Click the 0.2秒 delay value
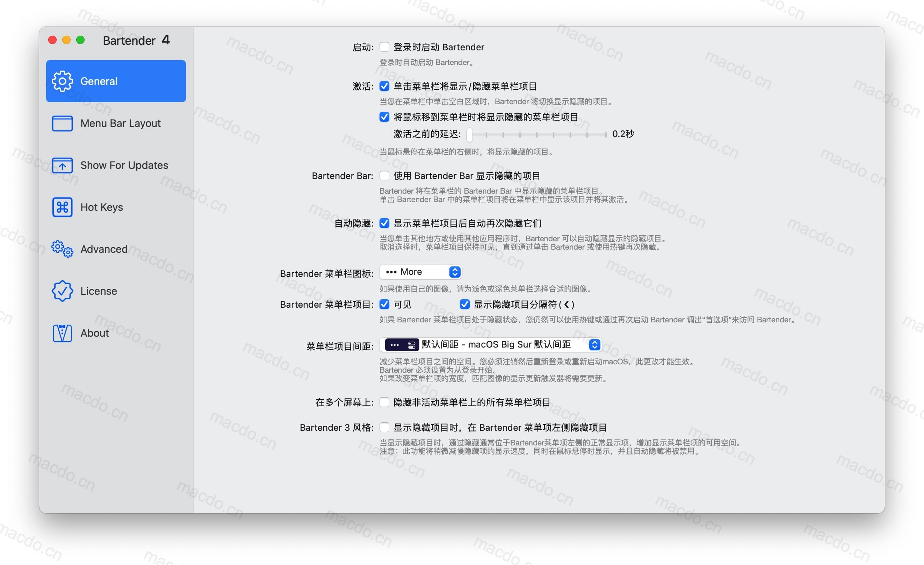 coord(623,134)
